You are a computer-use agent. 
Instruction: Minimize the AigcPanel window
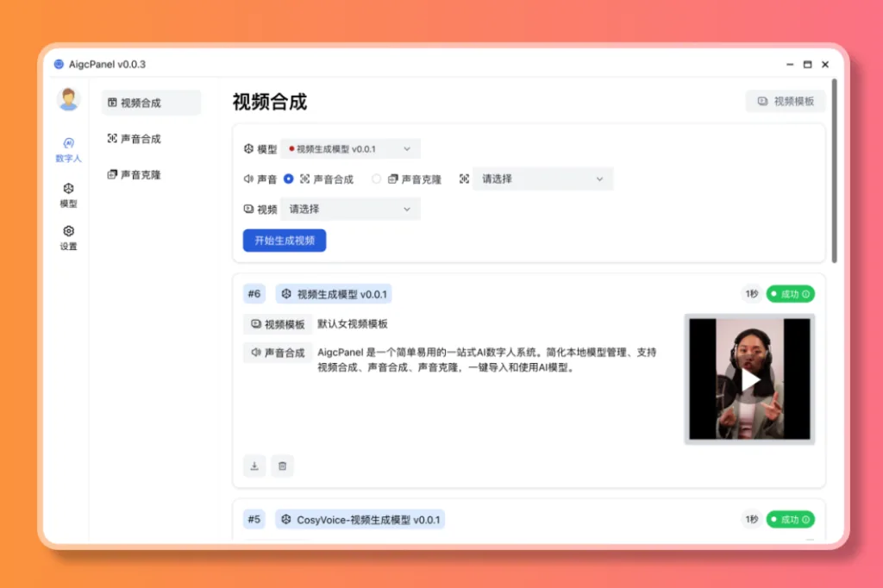[x=790, y=64]
